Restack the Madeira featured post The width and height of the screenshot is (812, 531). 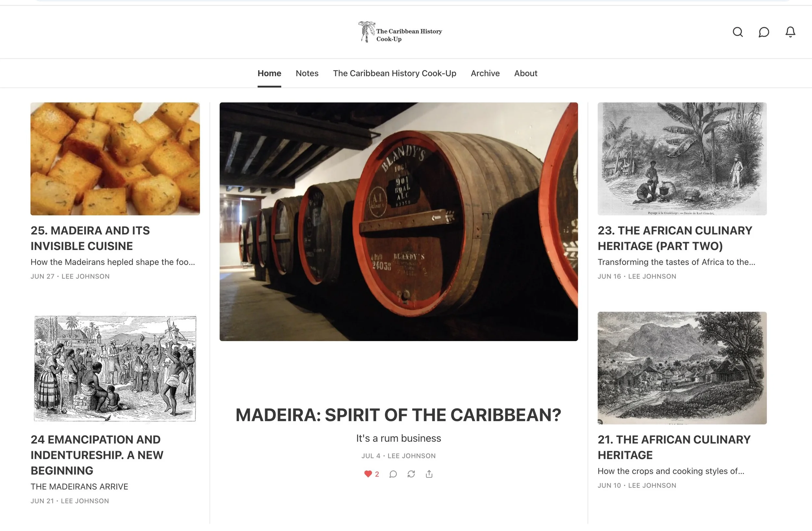(411, 474)
